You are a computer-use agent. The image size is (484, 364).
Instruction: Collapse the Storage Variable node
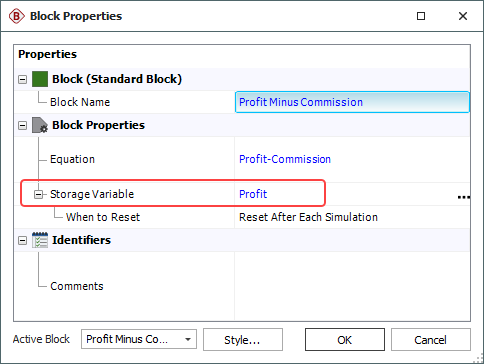pos(39,194)
